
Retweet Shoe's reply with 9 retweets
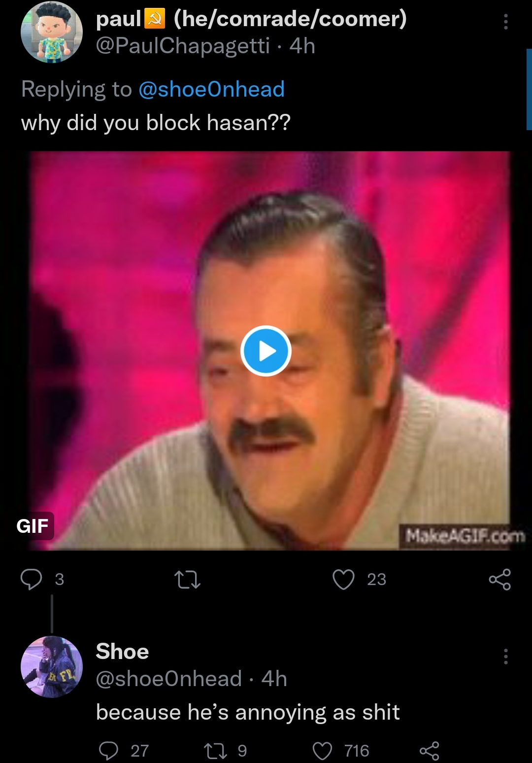click(x=216, y=751)
